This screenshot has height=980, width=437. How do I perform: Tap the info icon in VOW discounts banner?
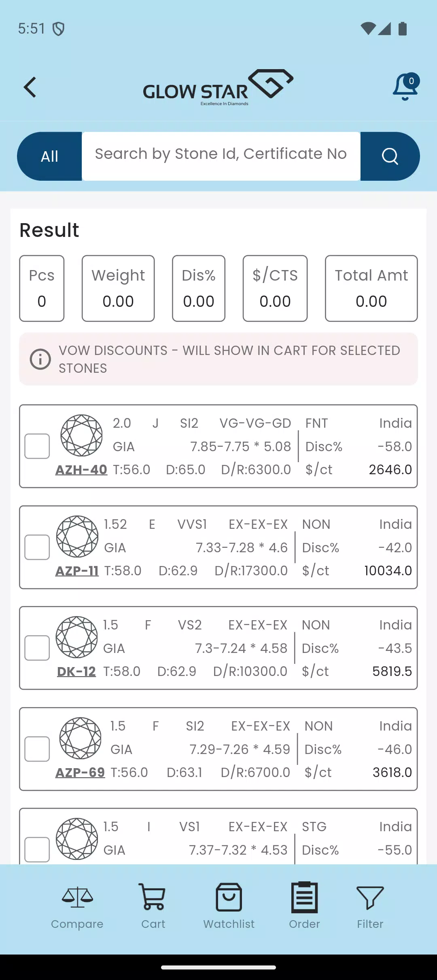(x=40, y=359)
